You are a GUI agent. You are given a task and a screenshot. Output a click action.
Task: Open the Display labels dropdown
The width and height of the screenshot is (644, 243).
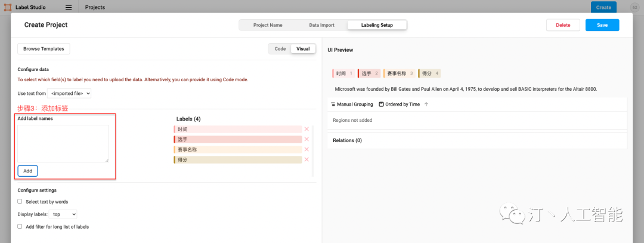click(63, 214)
